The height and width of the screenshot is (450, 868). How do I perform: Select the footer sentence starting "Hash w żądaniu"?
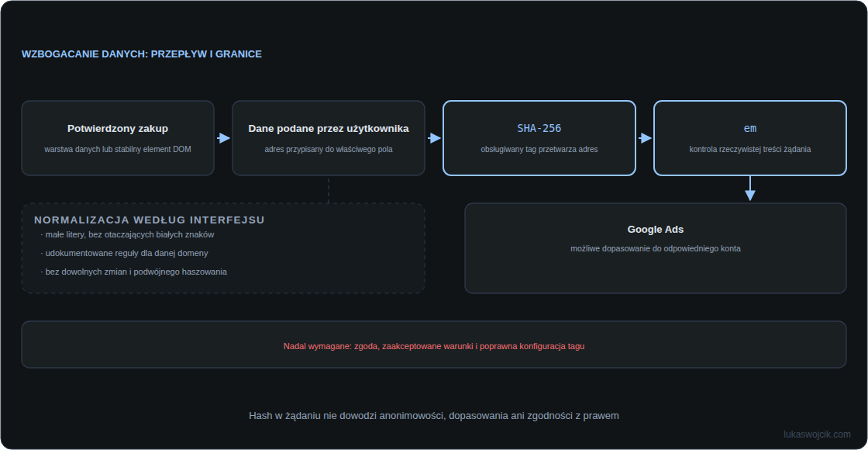click(x=434, y=416)
